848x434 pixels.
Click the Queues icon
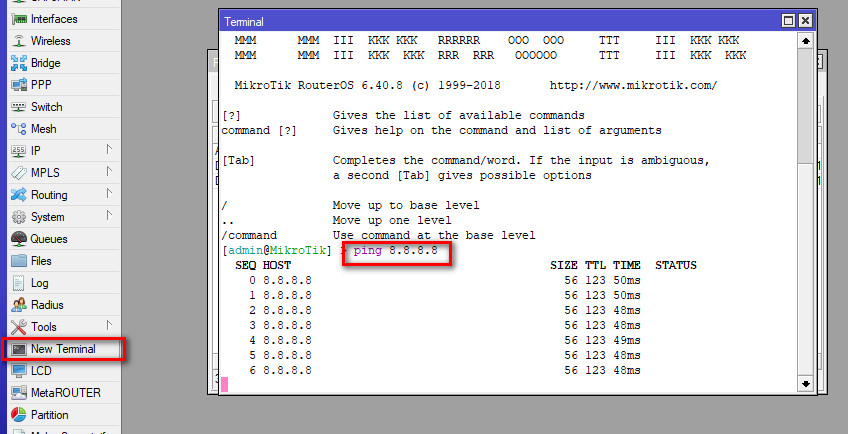(19, 239)
